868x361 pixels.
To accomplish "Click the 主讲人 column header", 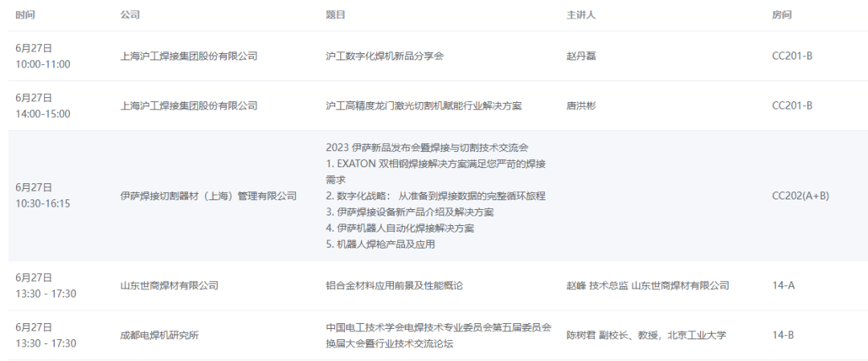I will tap(581, 15).
